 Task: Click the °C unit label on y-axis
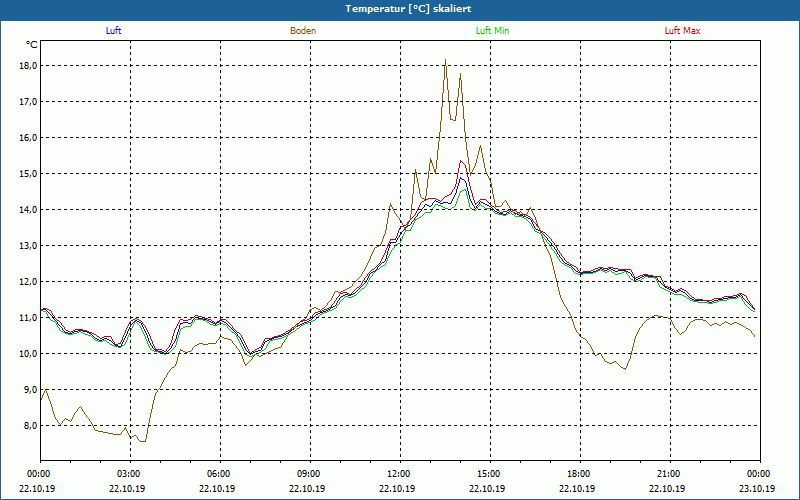[31, 45]
